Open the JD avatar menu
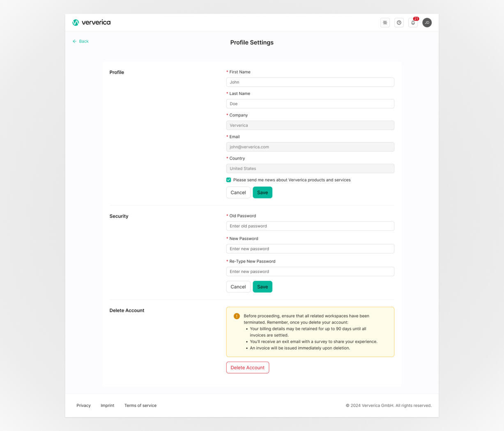The height and width of the screenshot is (431, 504). 427,23
